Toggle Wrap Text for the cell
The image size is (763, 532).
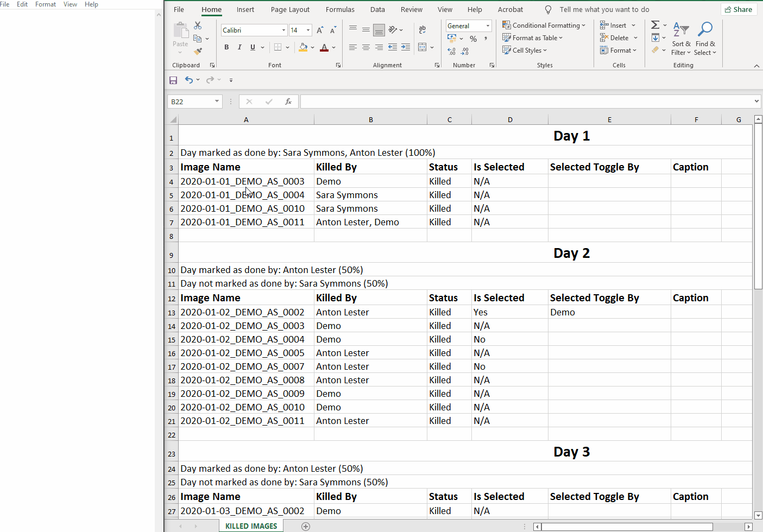coord(423,29)
